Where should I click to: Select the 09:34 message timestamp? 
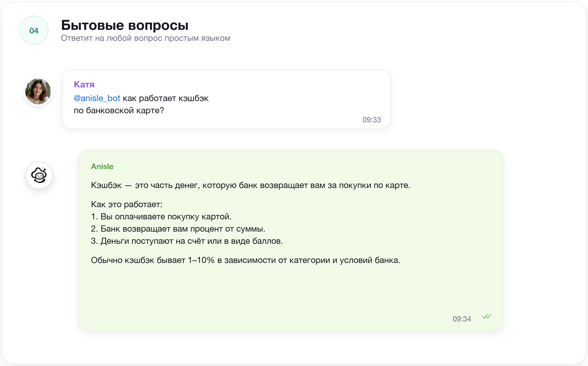tap(462, 319)
